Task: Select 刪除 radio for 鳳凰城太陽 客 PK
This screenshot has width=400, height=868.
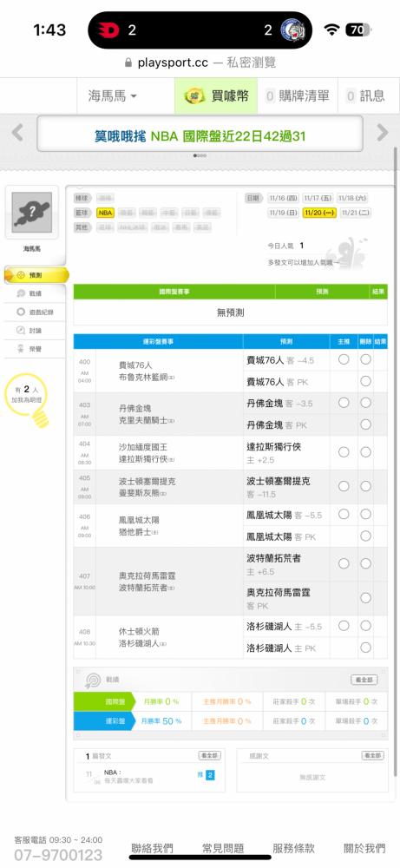Action: click(x=365, y=536)
